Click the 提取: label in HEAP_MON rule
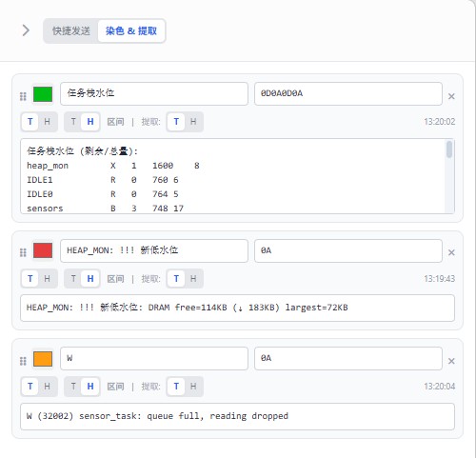476x458 pixels. click(x=151, y=279)
